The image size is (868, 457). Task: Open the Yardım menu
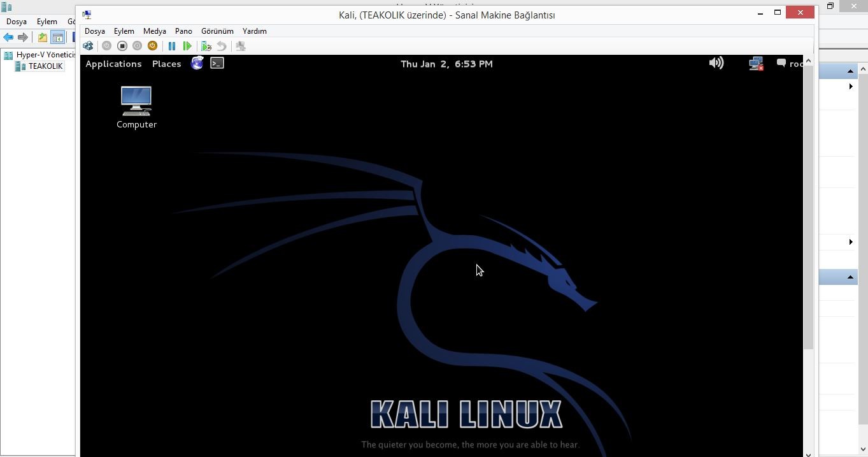tap(255, 31)
